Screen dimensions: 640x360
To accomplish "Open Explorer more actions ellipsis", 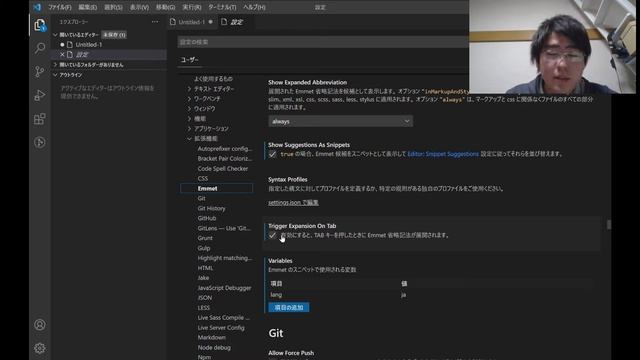I will [155, 22].
